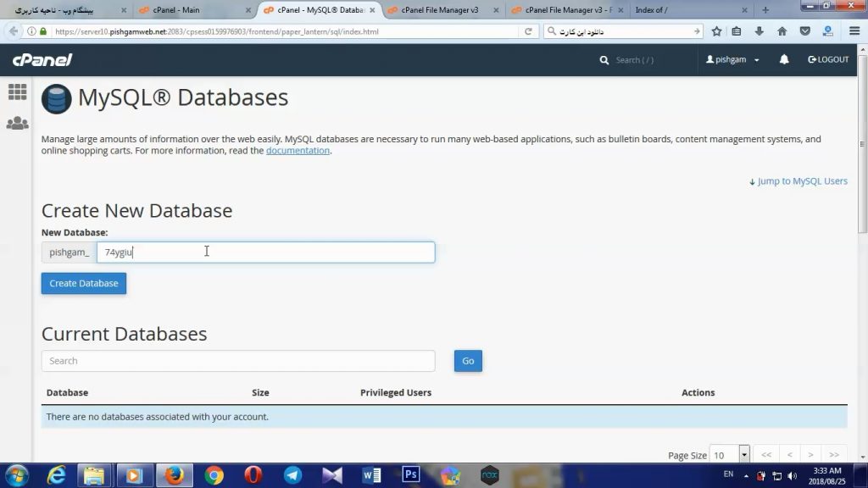Screen dimensions: 868x488
Task: Open Visual Studio from taskbar
Action: [x=332, y=475]
